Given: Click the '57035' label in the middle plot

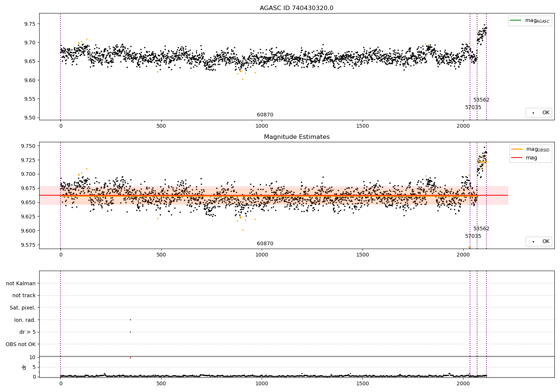Looking at the screenshot, I should click(x=473, y=236).
